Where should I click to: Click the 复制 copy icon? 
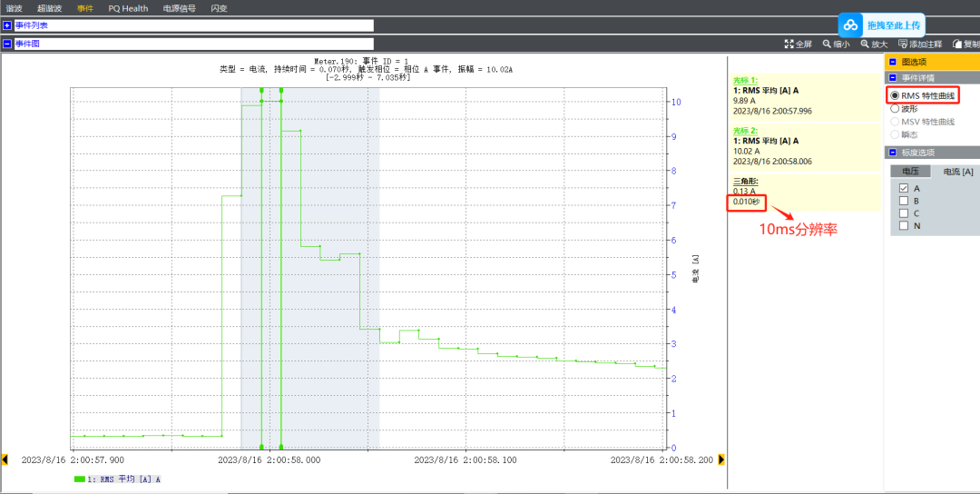[957, 44]
